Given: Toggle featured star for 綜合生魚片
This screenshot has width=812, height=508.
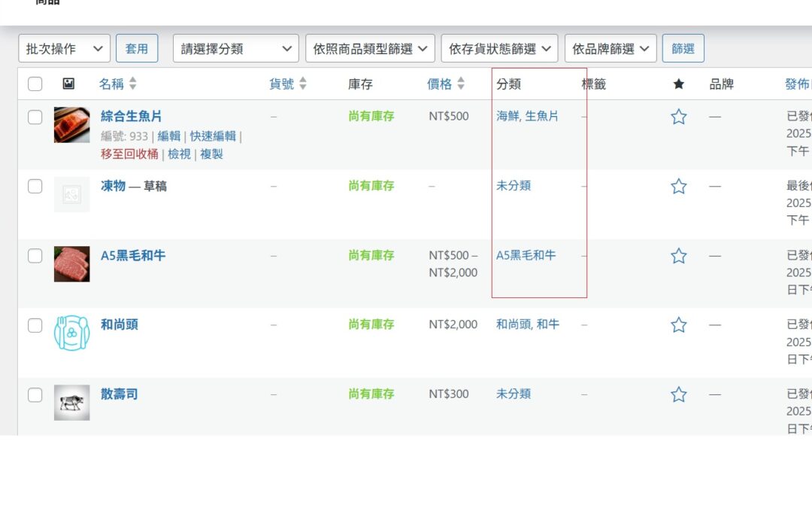Looking at the screenshot, I should pyautogui.click(x=678, y=117).
